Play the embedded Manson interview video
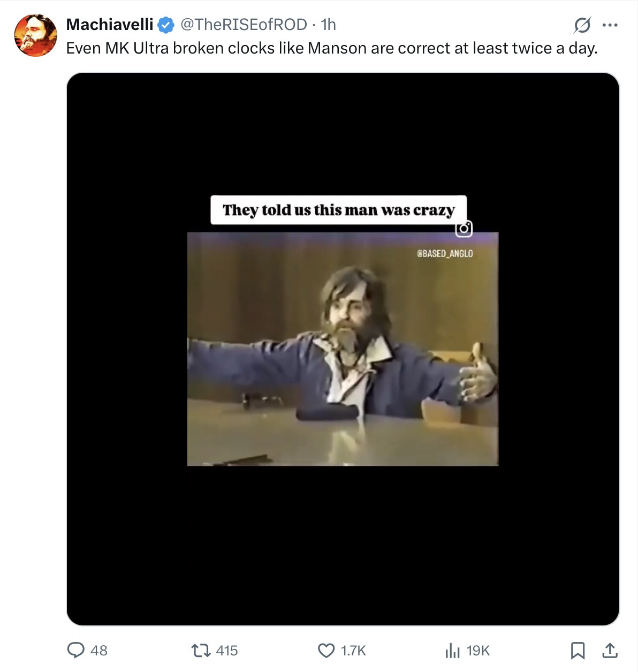The width and height of the screenshot is (638, 672). 343,349
